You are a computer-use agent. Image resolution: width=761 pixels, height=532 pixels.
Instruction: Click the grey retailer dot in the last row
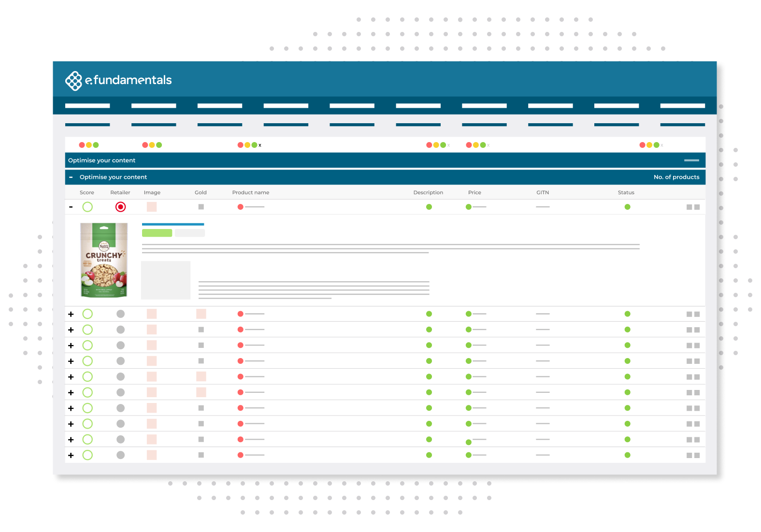tap(121, 455)
